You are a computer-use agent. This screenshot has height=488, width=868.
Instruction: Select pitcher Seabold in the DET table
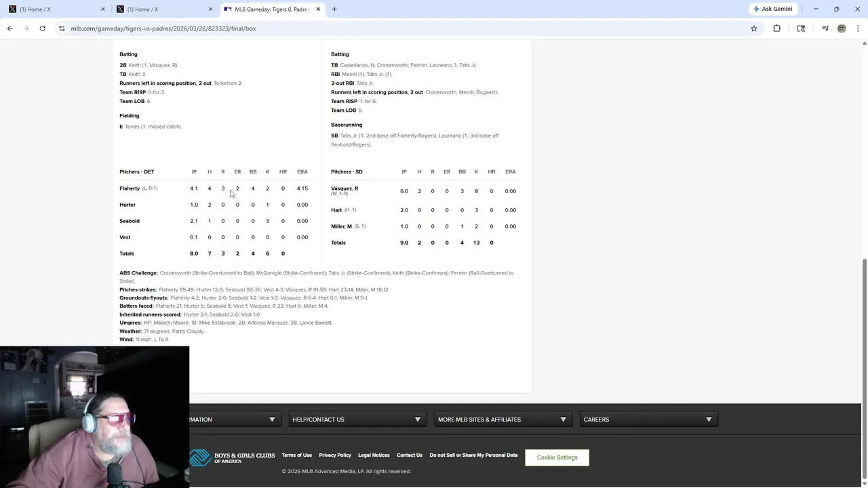(x=130, y=221)
